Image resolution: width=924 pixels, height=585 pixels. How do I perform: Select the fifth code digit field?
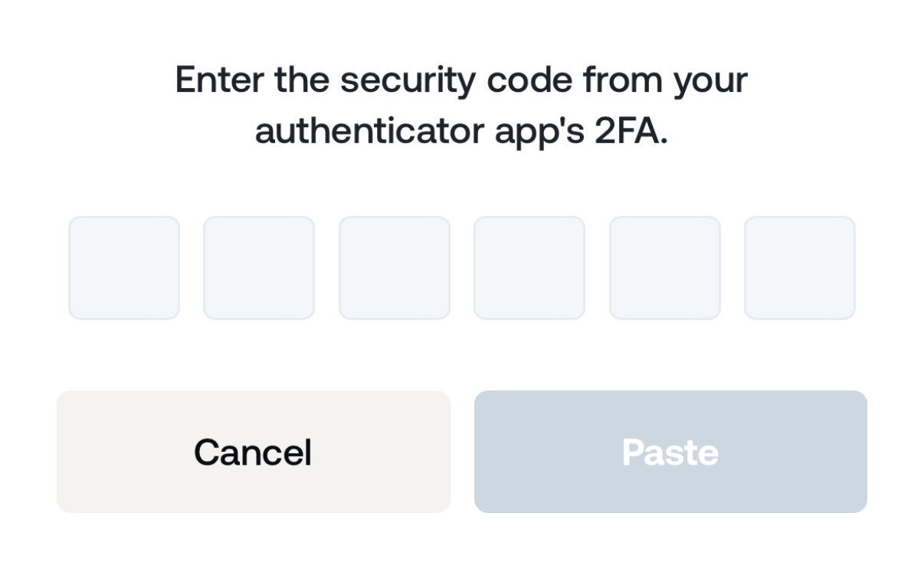coord(665,268)
